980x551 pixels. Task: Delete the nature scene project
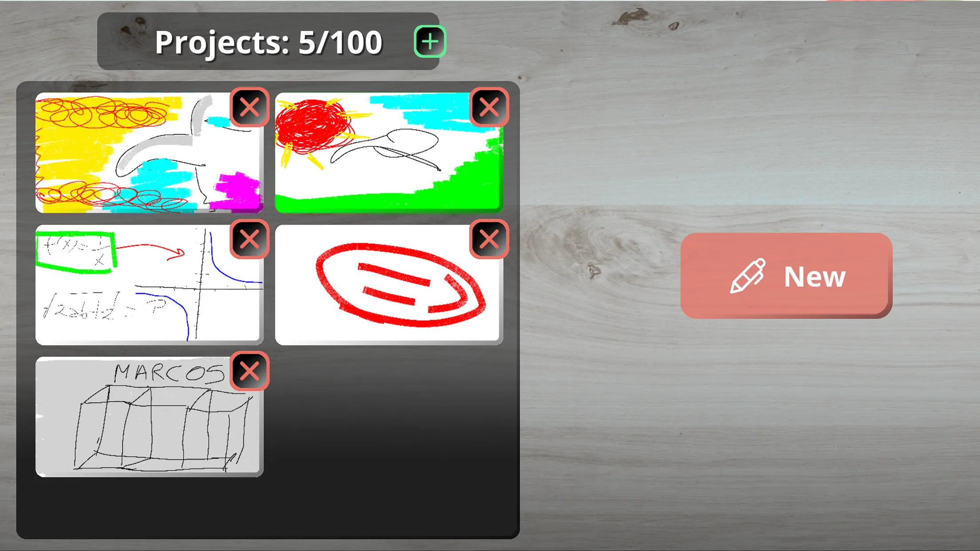click(489, 108)
